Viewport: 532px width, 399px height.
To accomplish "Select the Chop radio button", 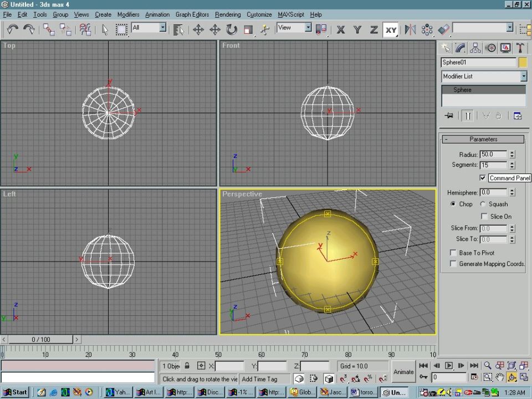I will click(453, 204).
